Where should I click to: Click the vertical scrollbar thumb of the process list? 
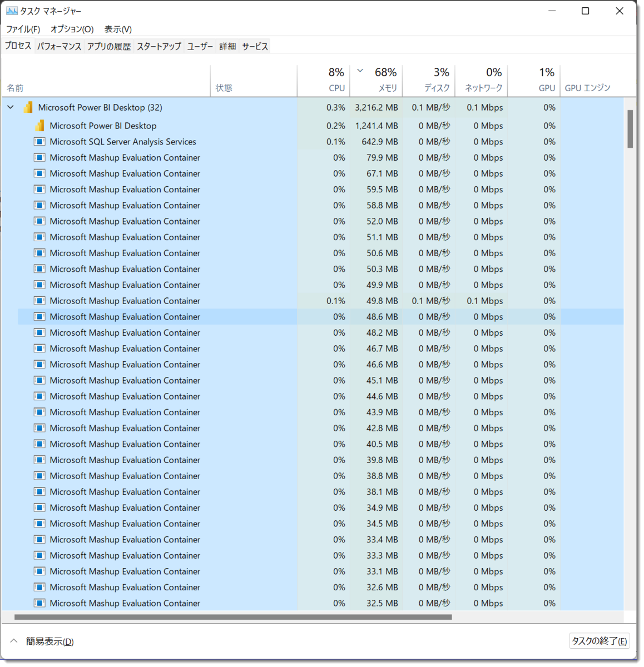coord(630,129)
